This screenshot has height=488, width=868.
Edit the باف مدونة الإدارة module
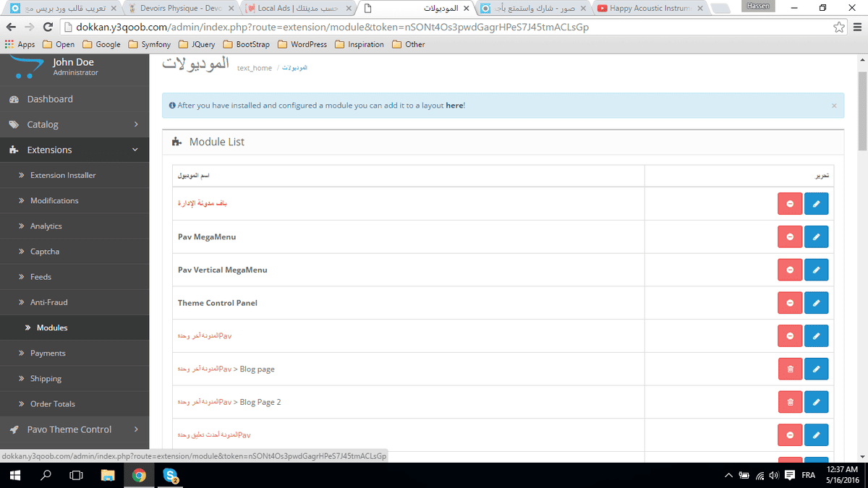coord(816,204)
